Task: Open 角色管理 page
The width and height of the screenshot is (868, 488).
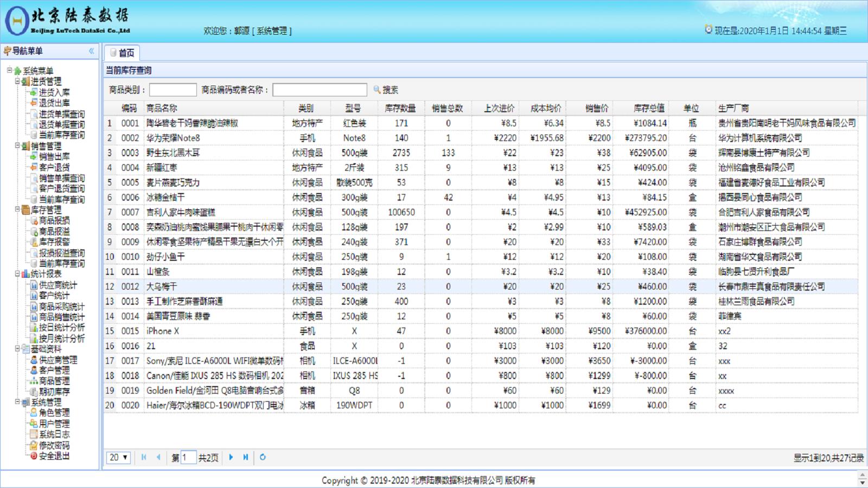Action: point(54,413)
